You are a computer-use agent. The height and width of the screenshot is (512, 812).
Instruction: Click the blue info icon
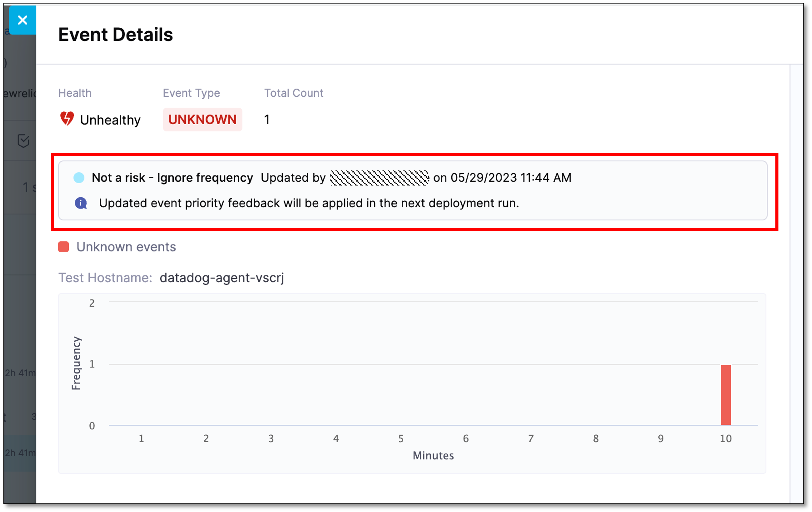(x=81, y=203)
